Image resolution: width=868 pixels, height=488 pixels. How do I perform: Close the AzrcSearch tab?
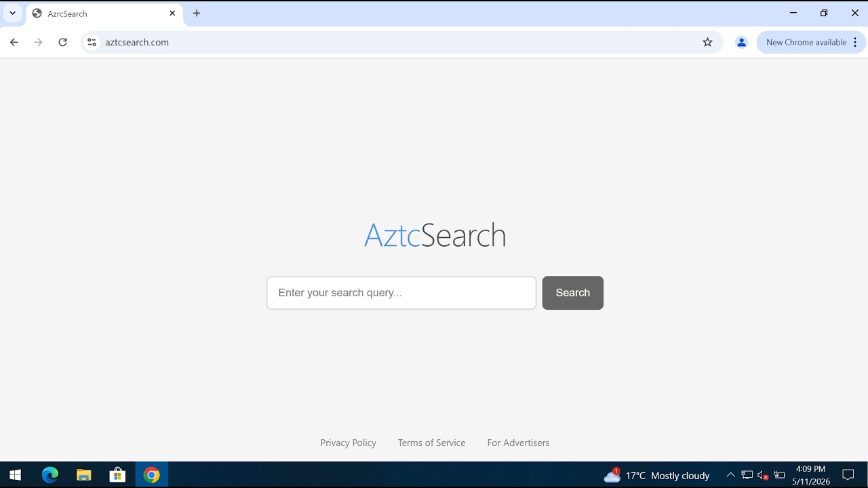[172, 13]
